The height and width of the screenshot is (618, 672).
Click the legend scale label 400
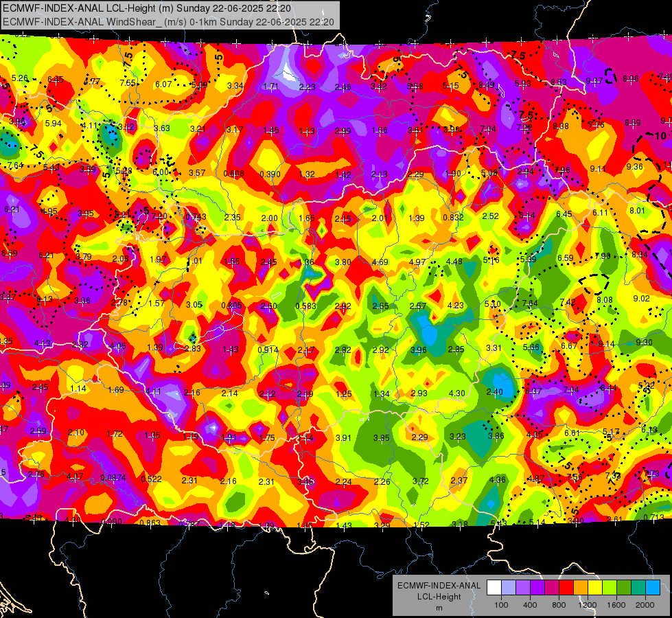tap(530, 605)
